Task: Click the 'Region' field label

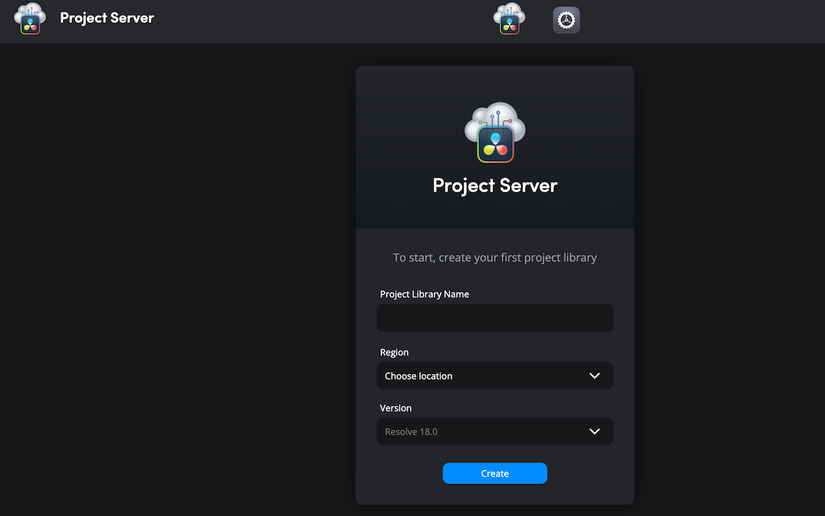Action: click(394, 353)
